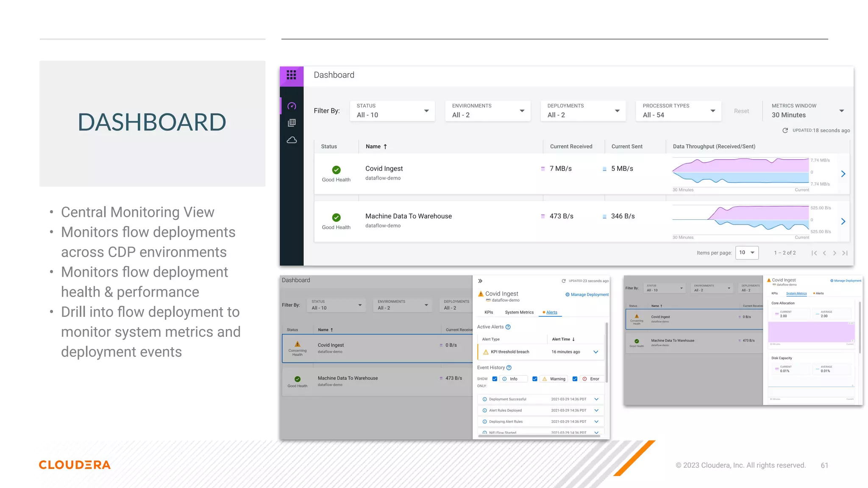
Task: Open the STATUS 'All - 10' filter dropdown in the top dashboard
Action: point(392,111)
